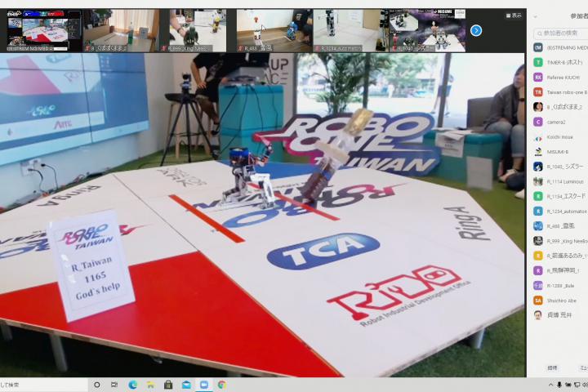This screenshot has width=588, height=392.
Task: Open Microsoft Store from the taskbar
Action: 168,385
